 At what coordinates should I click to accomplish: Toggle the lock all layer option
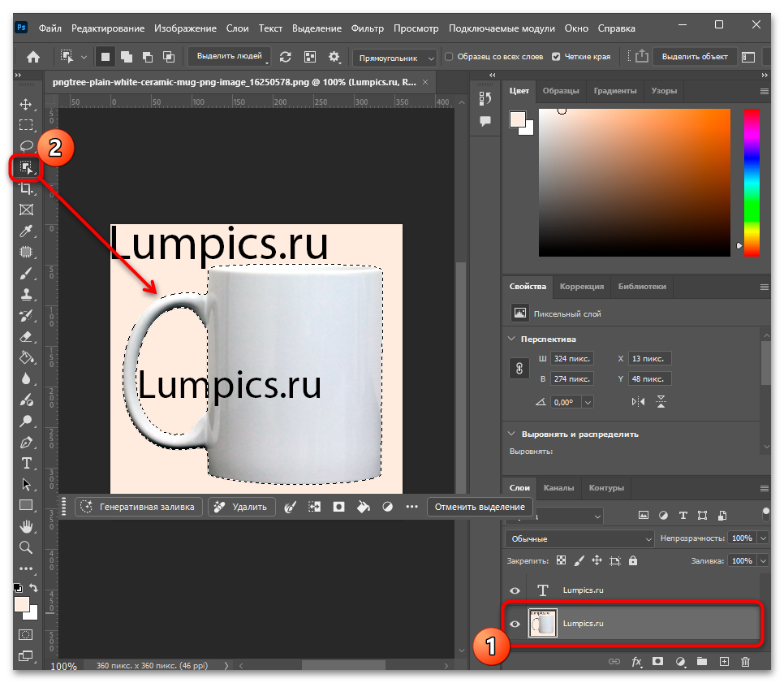[633, 560]
